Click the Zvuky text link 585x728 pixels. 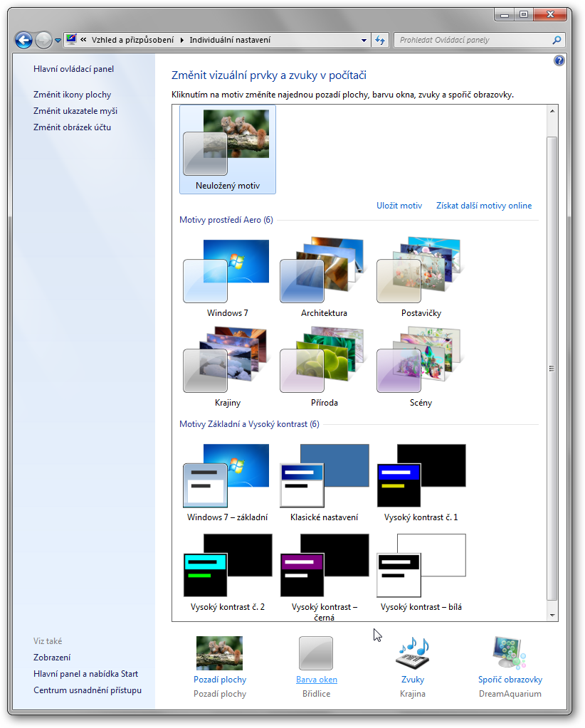point(413,680)
